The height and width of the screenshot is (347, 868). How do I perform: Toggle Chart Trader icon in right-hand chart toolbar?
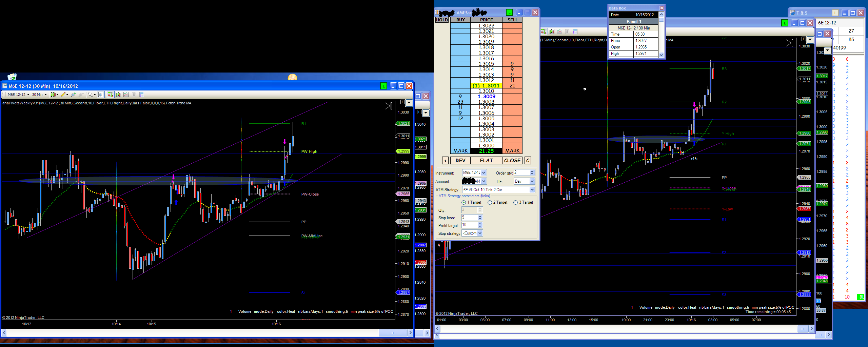click(544, 32)
